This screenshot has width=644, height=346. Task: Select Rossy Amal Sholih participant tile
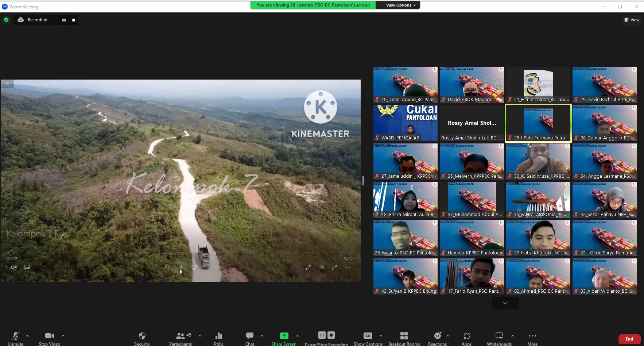(472, 123)
